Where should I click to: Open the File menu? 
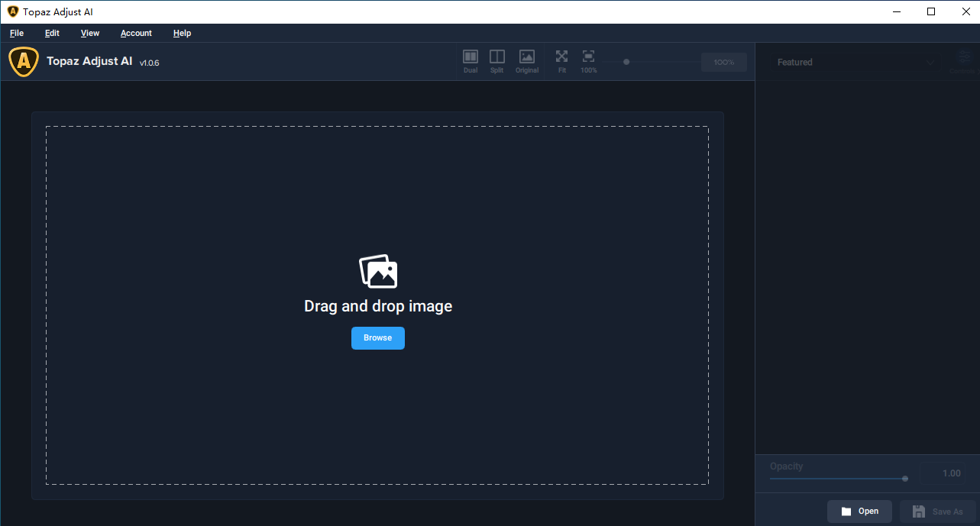[x=17, y=33]
